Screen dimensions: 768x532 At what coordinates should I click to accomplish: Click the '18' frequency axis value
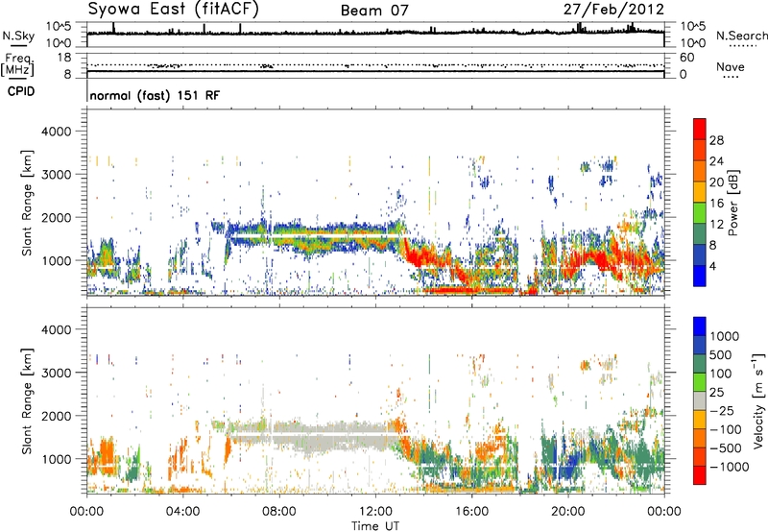[64, 58]
